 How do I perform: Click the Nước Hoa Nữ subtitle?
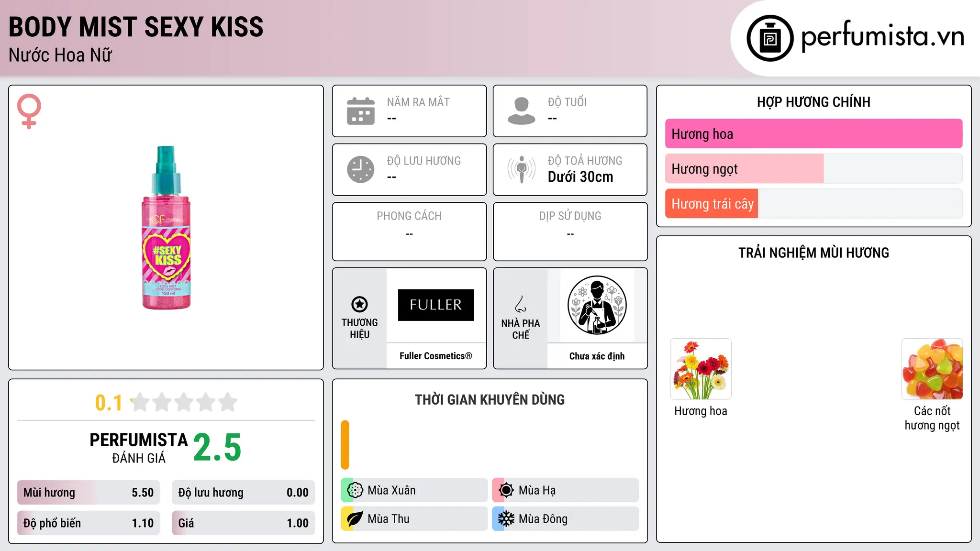click(x=60, y=55)
